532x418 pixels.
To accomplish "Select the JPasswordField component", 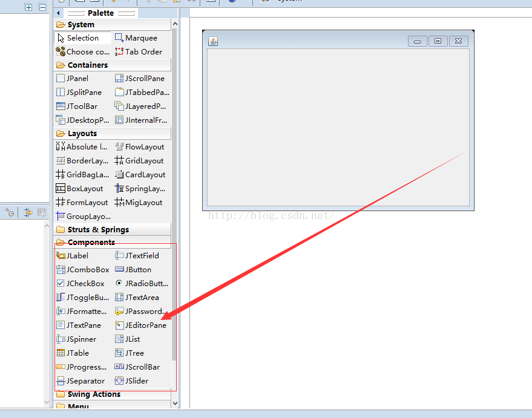I will point(140,311).
